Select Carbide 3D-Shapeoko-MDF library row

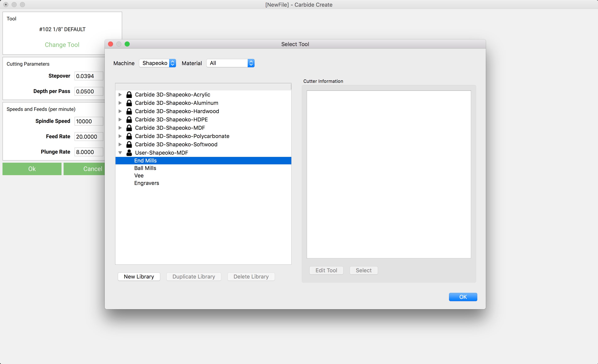(203, 128)
